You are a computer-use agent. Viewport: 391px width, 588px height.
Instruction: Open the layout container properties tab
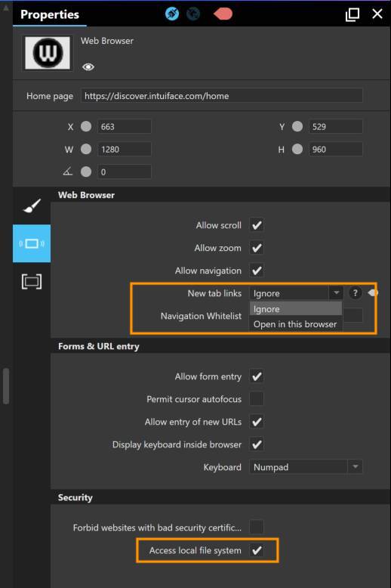(32, 281)
